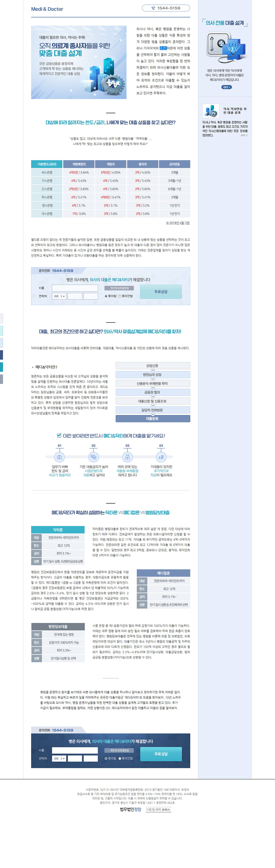
Task: Click the ※2018년 4월 기준 note
Action: point(178,223)
